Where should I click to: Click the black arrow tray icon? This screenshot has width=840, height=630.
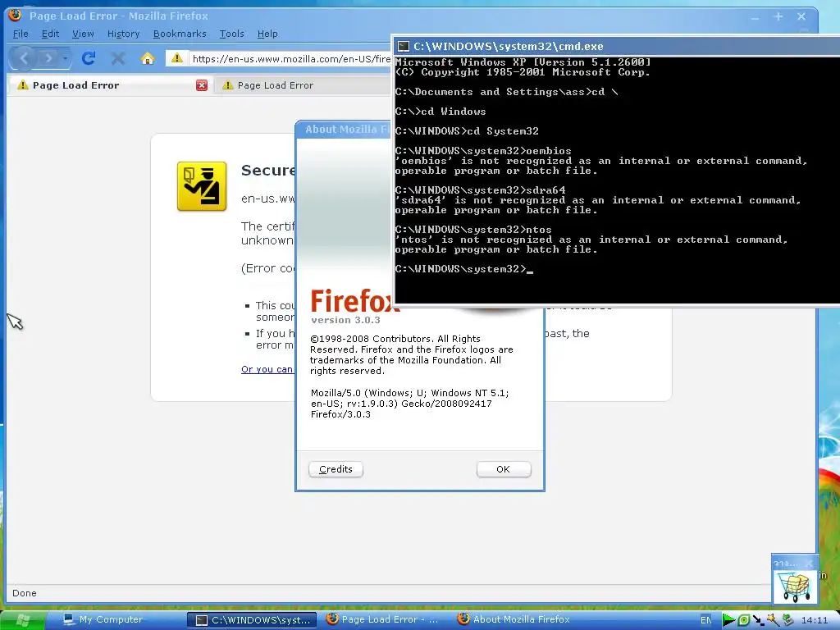(x=758, y=620)
